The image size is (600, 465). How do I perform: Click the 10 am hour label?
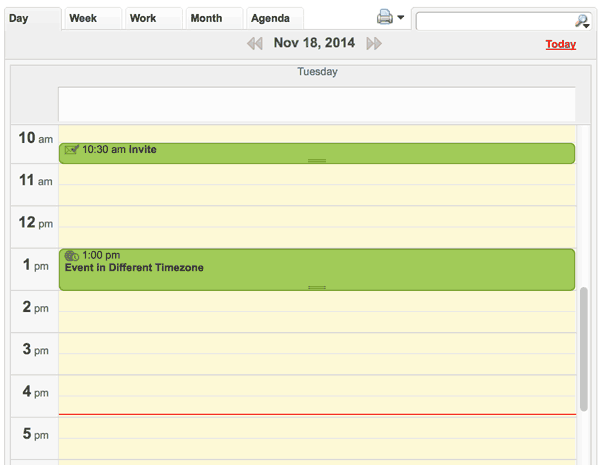coord(36,138)
